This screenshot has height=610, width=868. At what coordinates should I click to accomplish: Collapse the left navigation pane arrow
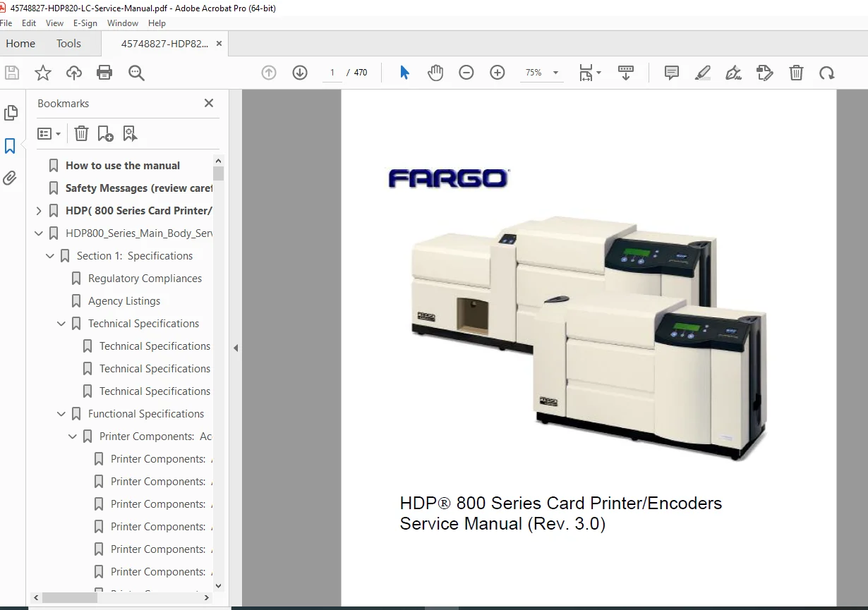pos(236,348)
